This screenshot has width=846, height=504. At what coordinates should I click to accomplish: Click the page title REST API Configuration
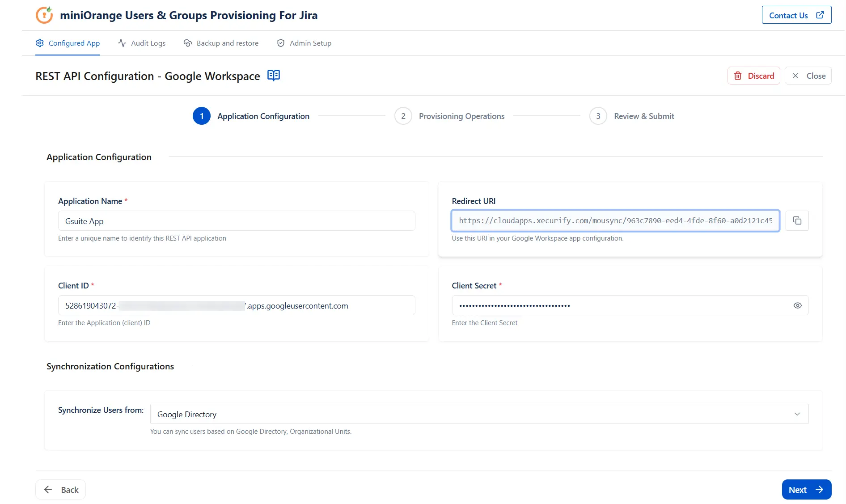(148, 76)
